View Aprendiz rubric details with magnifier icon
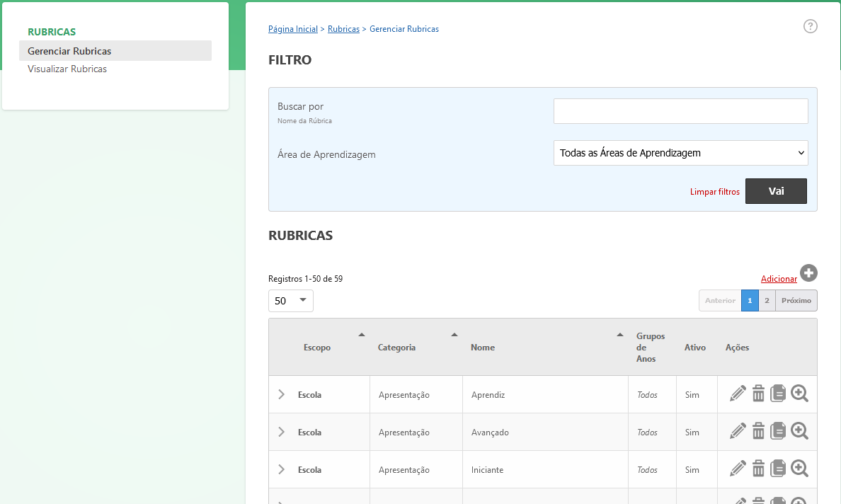The width and height of the screenshot is (841, 504). coord(799,394)
